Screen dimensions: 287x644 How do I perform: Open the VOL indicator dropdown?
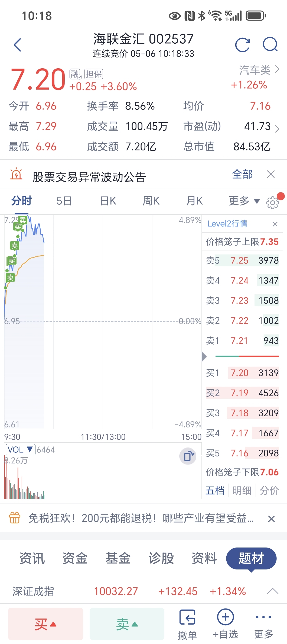(20, 450)
